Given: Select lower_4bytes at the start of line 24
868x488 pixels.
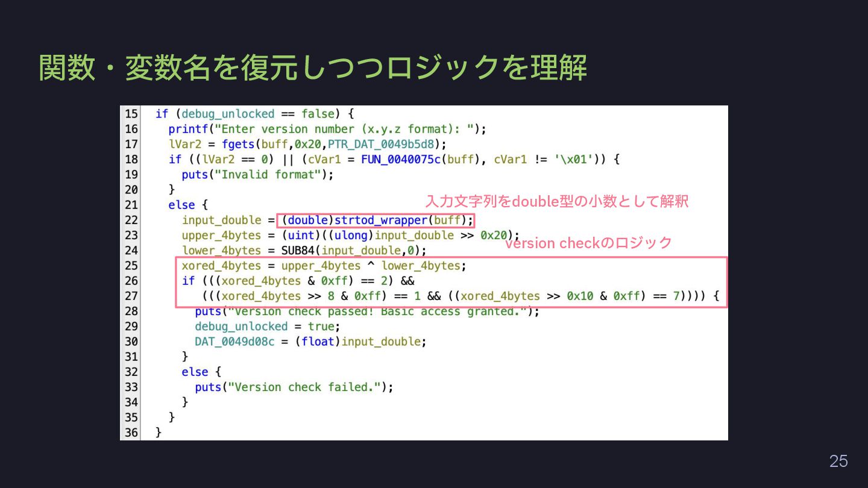Looking at the screenshot, I should click(221, 250).
